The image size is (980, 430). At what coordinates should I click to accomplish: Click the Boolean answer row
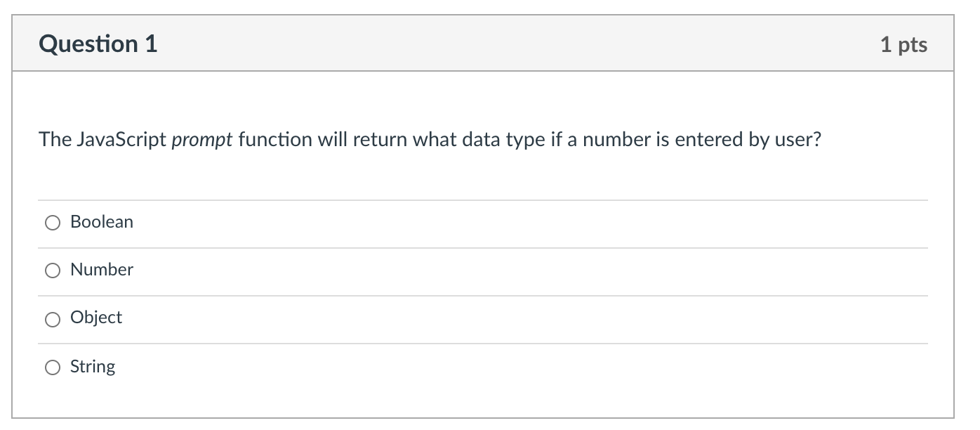(x=421, y=222)
